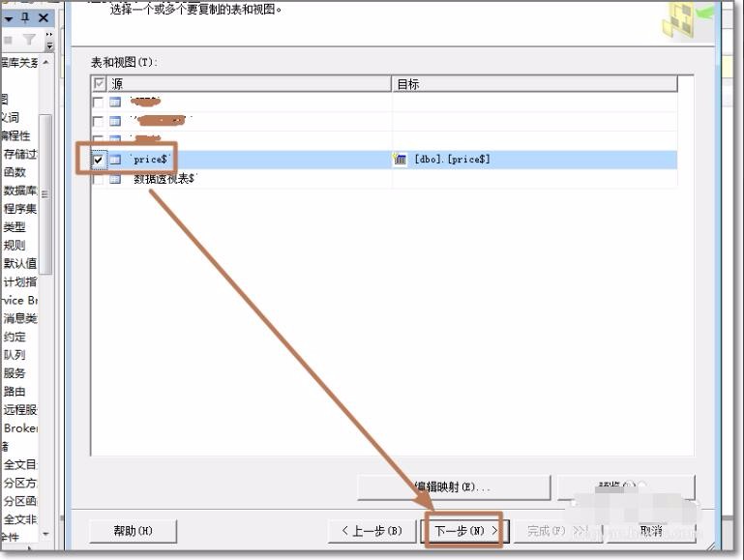744x560 pixels.
Task: Select the 数据透视表$ source name
Action: 164,179
